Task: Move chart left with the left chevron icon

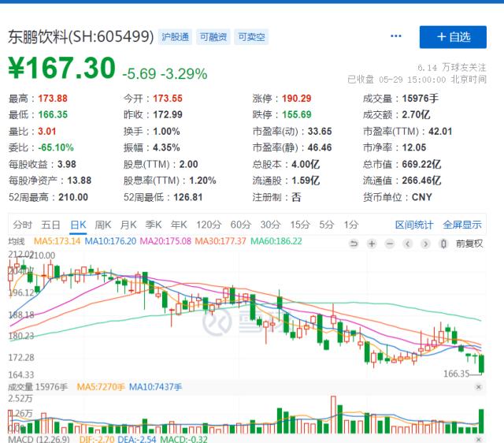Action: point(408,244)
